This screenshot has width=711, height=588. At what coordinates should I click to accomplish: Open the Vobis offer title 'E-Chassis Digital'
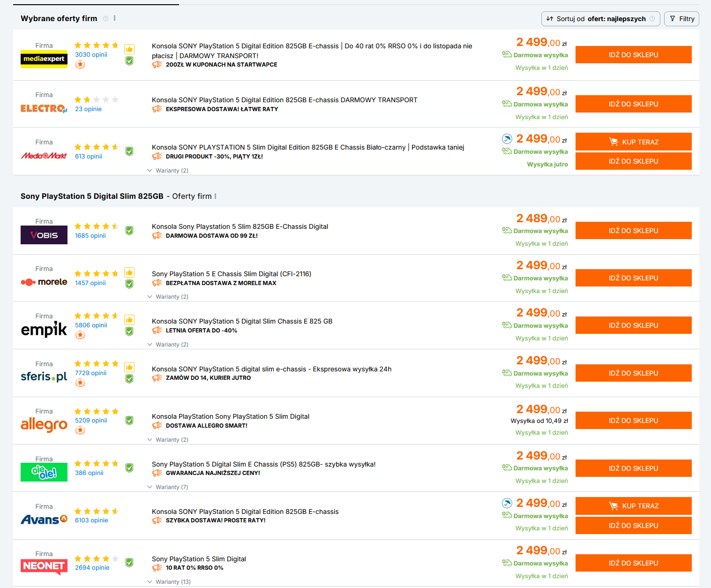pos(240,226)
